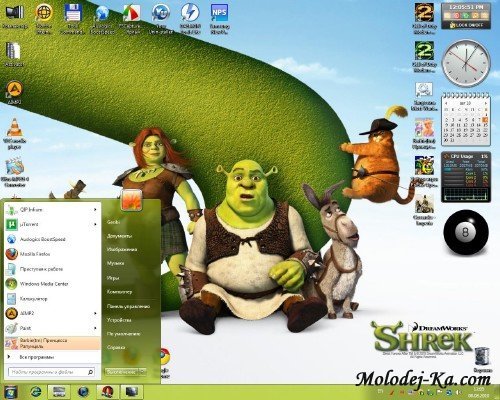Open DAEMON Tools Lite shortcut

(190, 18)
